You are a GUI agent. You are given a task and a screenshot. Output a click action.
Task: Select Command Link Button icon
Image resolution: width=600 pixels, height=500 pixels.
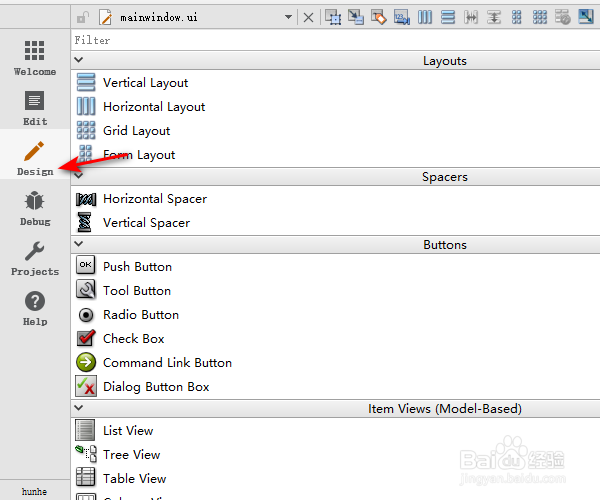pyautogui.click(x=86, y=362)
